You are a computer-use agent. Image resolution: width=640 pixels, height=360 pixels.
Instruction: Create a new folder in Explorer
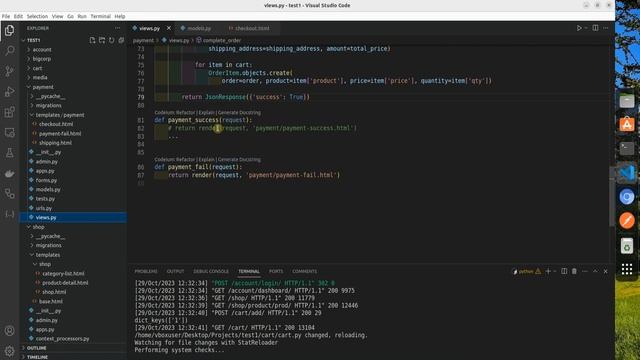[102, 40]
